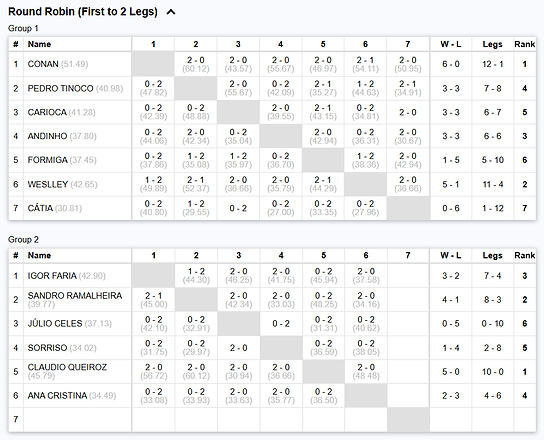Viewport: 544px width, 440px height.
Task: Click the Group 2 Name column header
Action: pos(39,256)
